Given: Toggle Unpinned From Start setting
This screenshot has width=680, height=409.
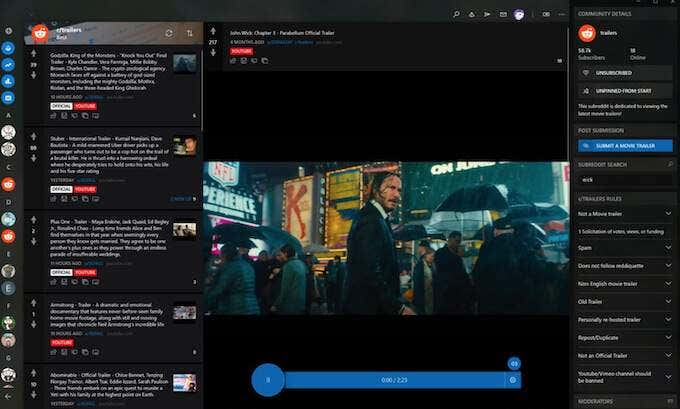Looking at the screenshot, I should pos(625,90).
